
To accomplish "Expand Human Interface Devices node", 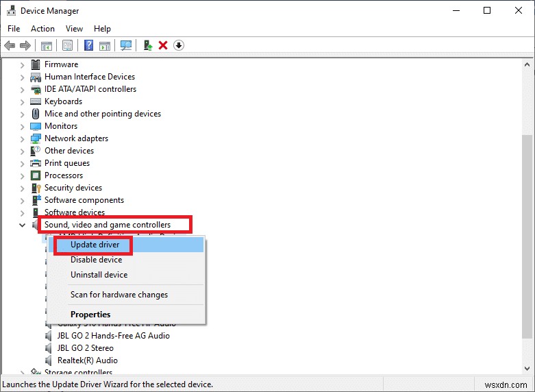I will (22, 77).
